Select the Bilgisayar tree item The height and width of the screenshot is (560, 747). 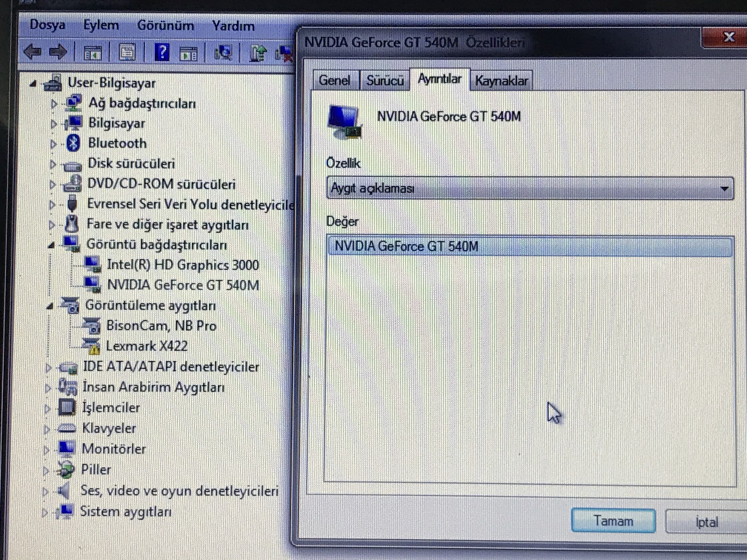(x=117, y=123)
